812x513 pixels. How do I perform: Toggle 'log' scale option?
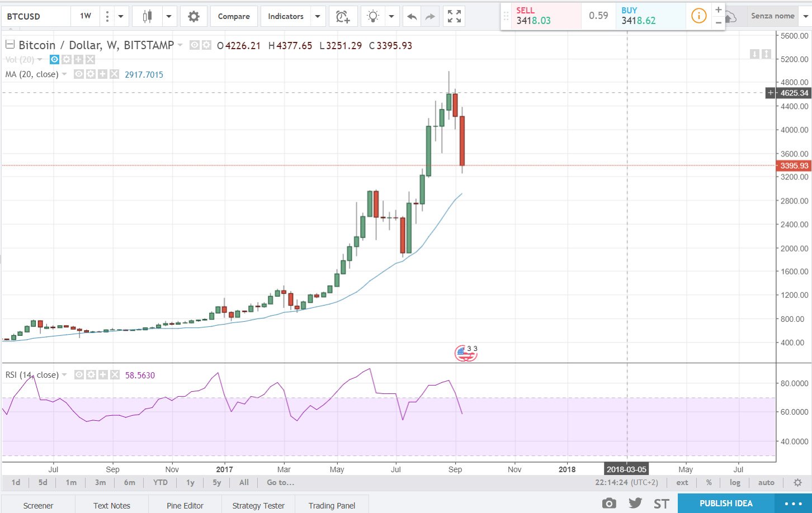pyautogui.click(x=735, y=482)
